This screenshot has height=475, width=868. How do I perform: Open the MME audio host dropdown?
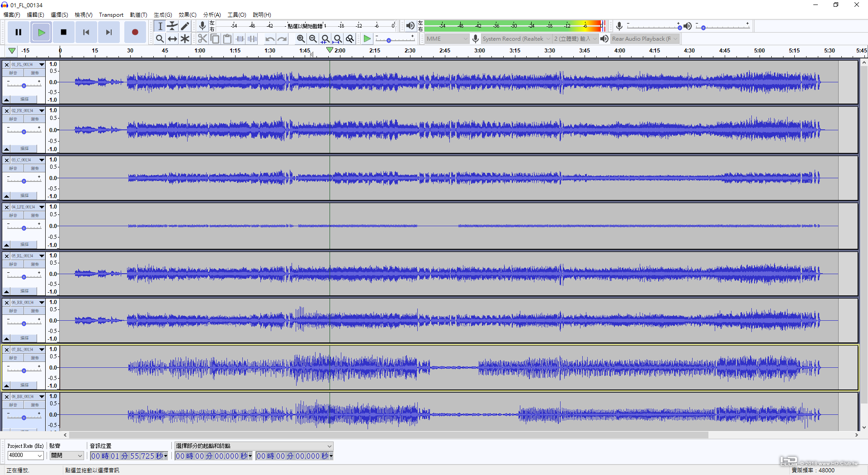coord(447,39)
